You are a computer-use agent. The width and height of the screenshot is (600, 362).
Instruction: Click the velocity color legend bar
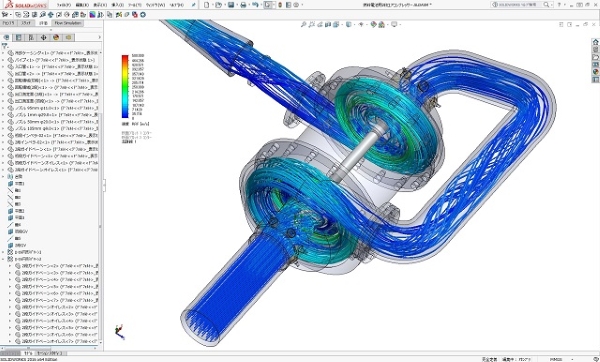coord(125,86)
